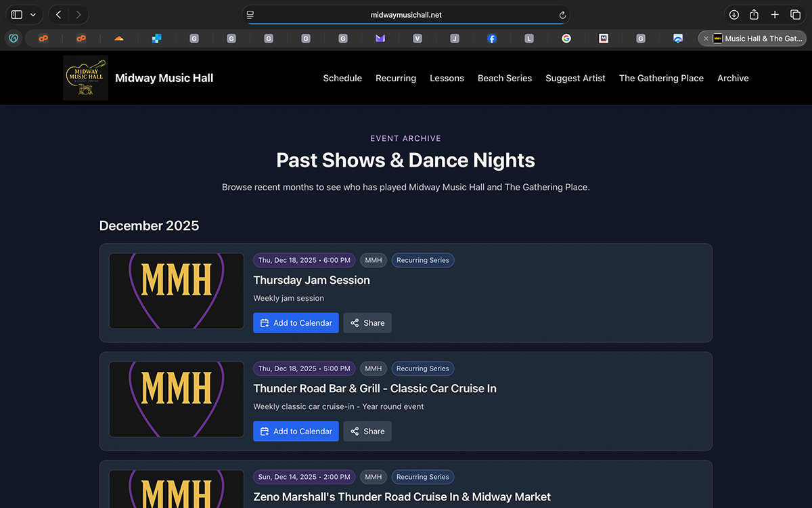Viewport: 812px width, 508px height.
Task: Switch to the purple M favicon tab
Action: (x=380, y=39)
